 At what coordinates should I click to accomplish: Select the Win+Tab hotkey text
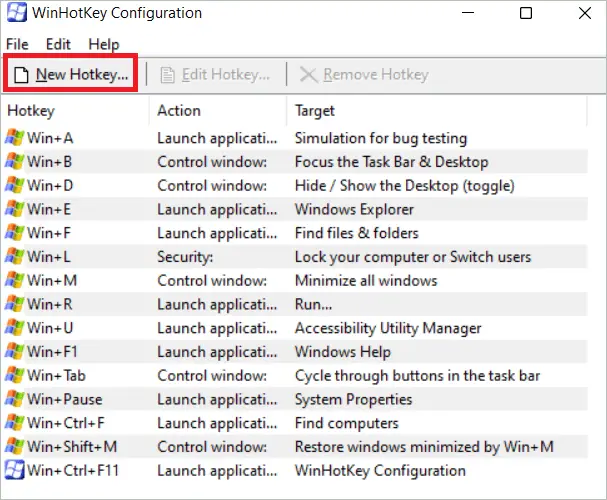[57, 376]
